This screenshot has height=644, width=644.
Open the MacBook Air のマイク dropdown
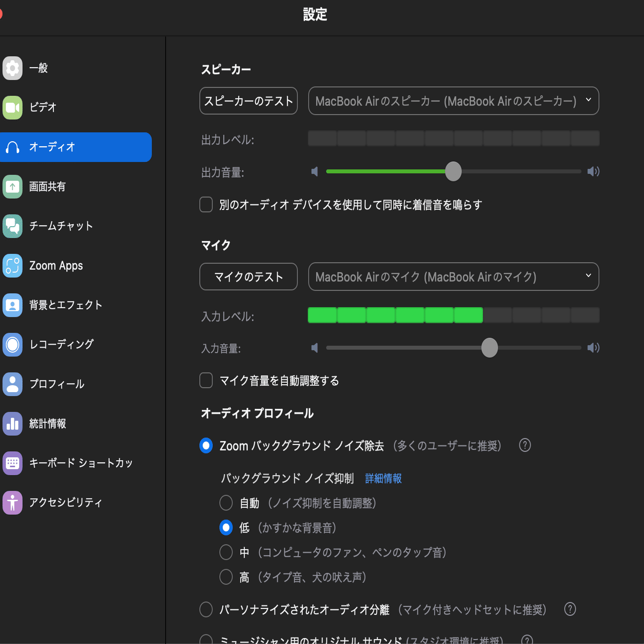click(453, 277)
